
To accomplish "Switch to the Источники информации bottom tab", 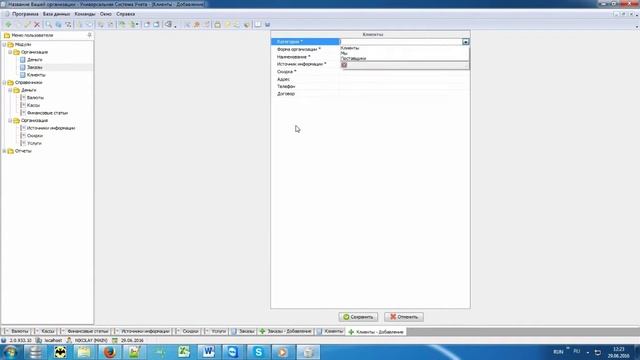I will tap(142, 331).
